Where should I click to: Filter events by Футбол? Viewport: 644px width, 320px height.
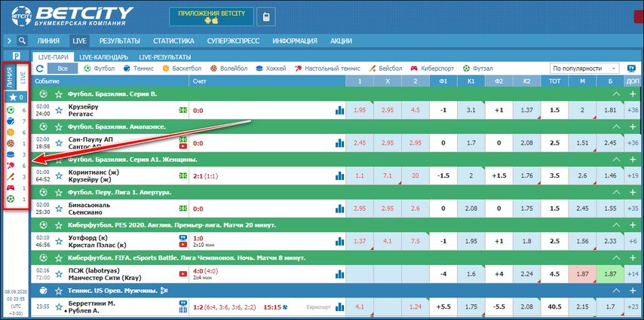(x=100, y=69)
